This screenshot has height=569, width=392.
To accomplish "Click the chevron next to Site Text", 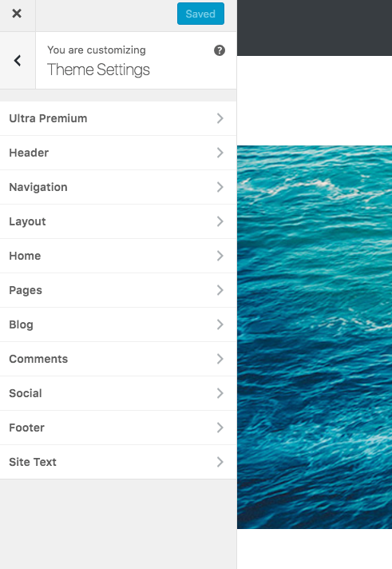I will tap(220, 462).
